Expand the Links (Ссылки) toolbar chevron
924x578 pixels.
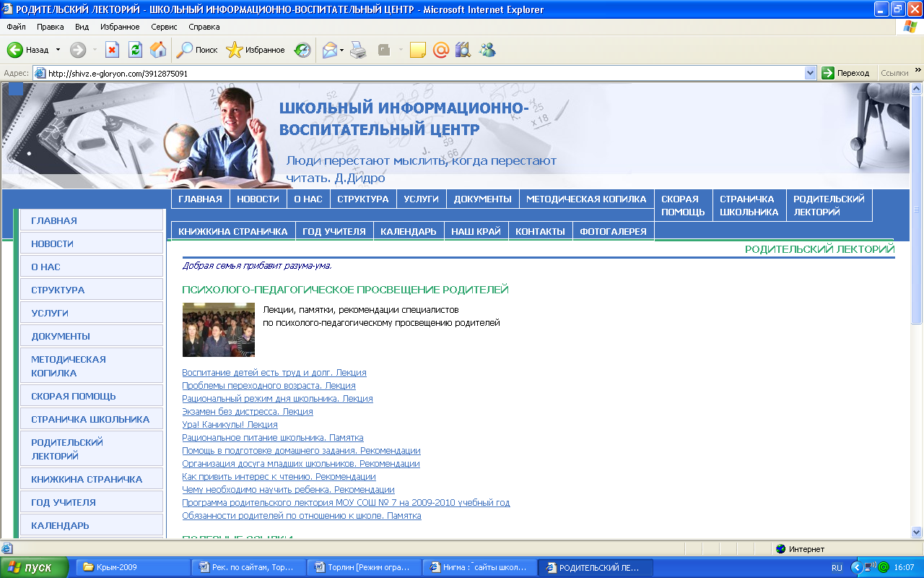pos(918,71)
